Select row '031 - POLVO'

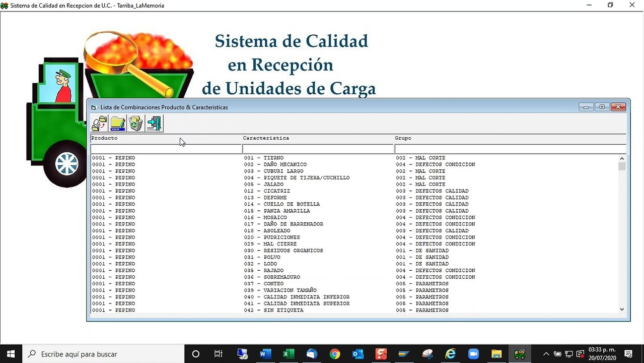(x=354, y=257)
